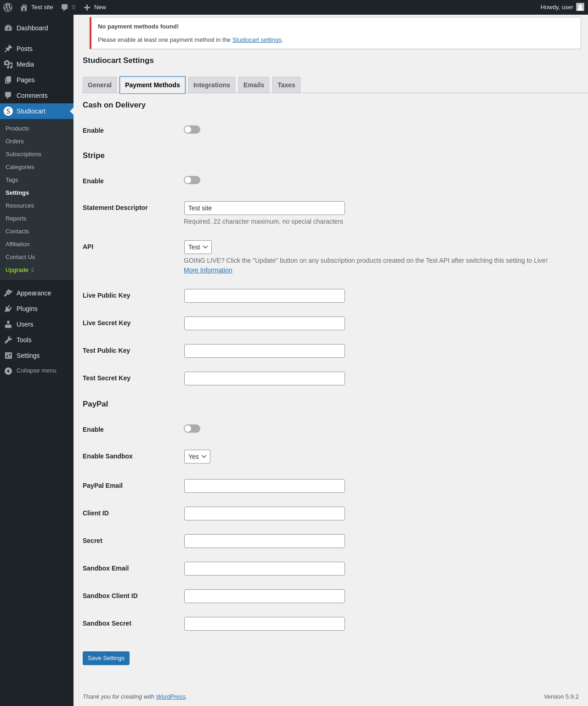Open the comments bubble icon in the admin bar
Screen dimensions: 588x706
(x=65, y=7)
